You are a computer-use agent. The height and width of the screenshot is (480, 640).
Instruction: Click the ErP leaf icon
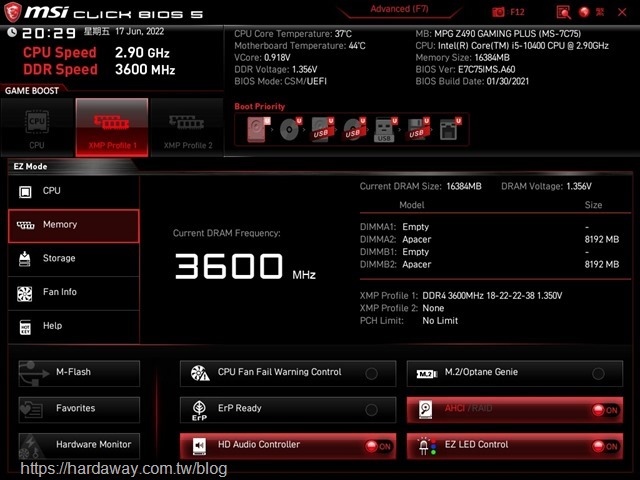tap(199, 410)
